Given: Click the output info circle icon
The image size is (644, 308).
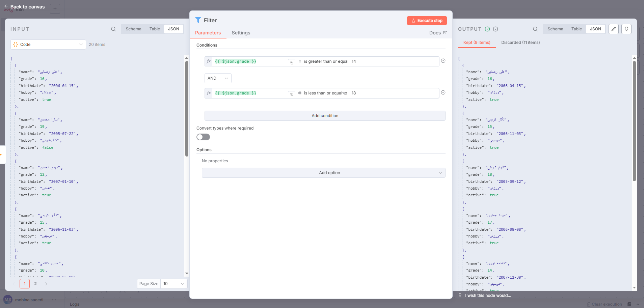Looking at the screenshot, I should (495, 29).
